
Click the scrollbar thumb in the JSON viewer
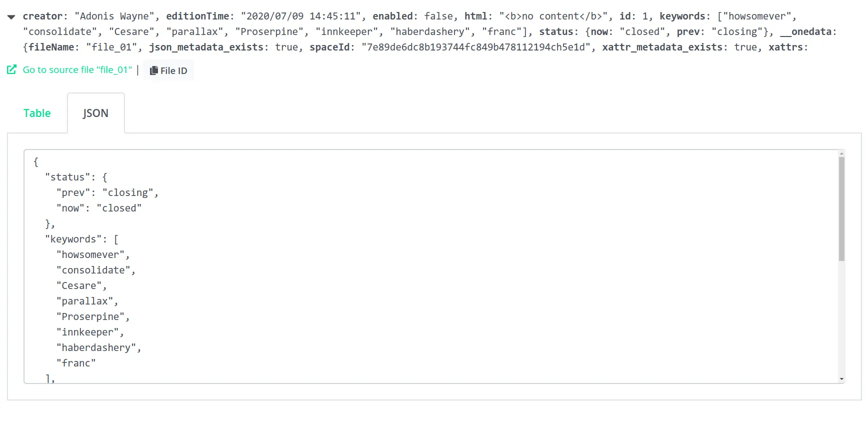click(842, 210)
